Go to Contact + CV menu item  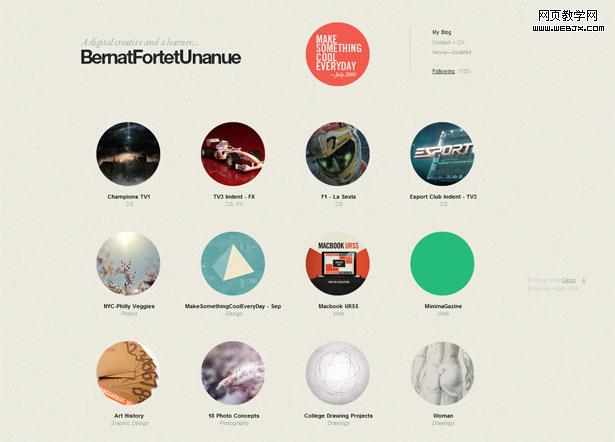point(448,42)
